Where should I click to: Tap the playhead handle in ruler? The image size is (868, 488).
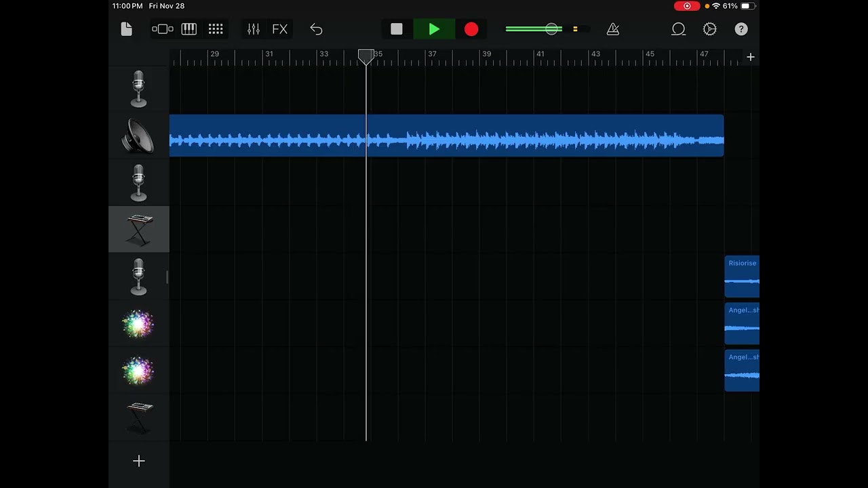coord(366,56)
